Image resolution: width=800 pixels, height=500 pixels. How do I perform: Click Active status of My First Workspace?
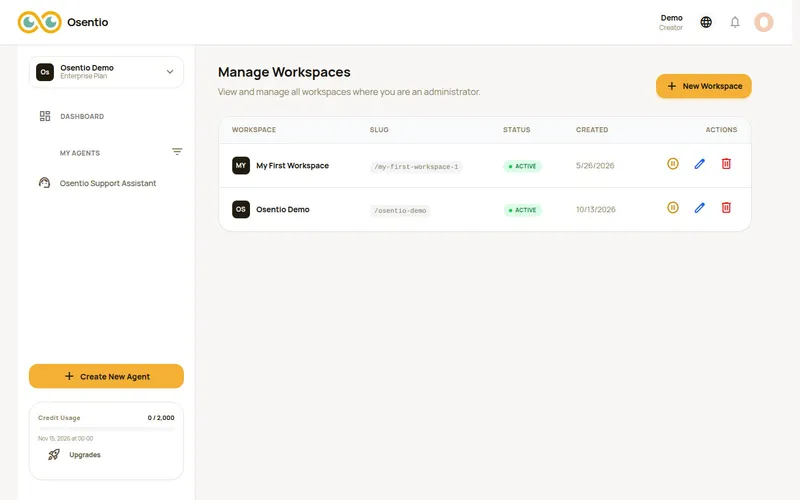click(x=522, y=166)
